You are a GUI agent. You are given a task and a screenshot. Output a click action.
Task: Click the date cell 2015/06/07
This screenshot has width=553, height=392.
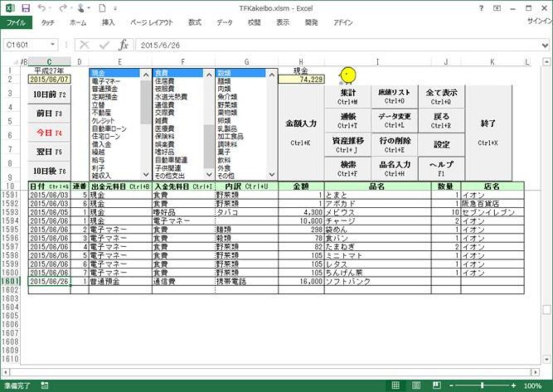click(x=49, y=79)
